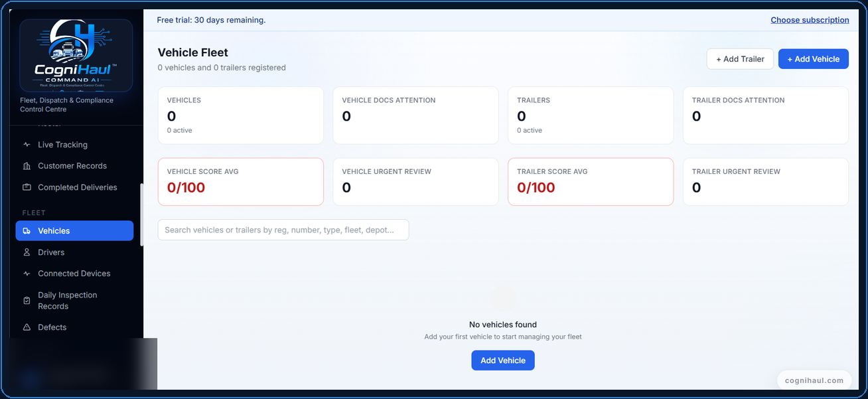The width and height of the screenshot is (868, 399).
Task: Focus the search vehicles or trailers field
Action: point(283,230)
